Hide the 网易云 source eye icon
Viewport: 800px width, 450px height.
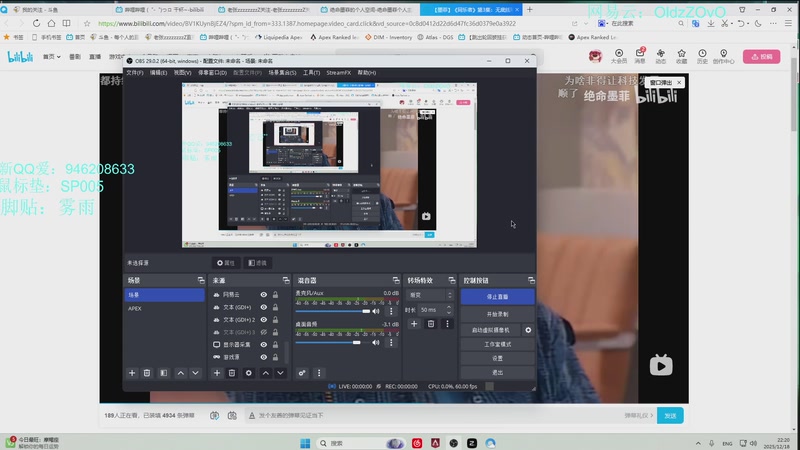pyautogui.click(x=264, y=295)
